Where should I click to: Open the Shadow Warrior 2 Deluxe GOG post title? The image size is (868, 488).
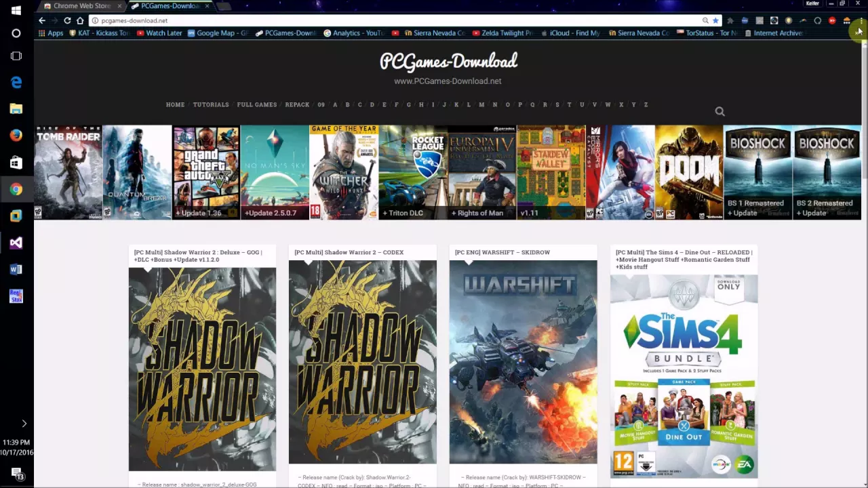(198, 256)
